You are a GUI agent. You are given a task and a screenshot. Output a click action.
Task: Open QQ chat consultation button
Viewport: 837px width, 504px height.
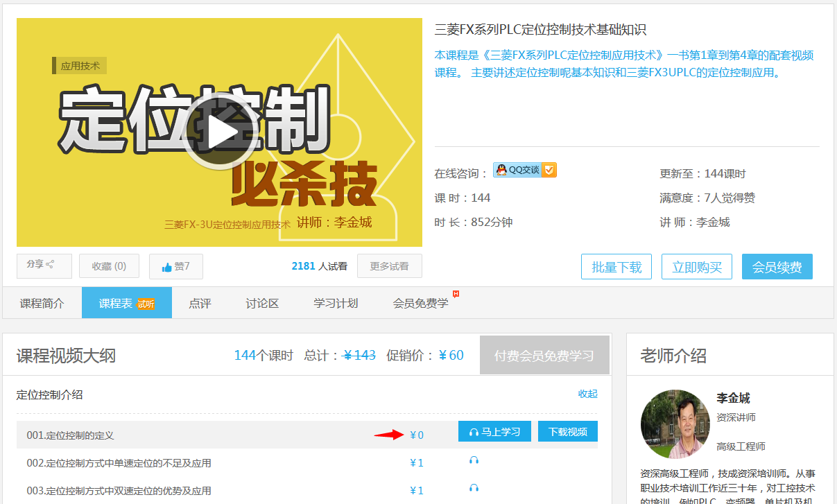coord(525,170)
